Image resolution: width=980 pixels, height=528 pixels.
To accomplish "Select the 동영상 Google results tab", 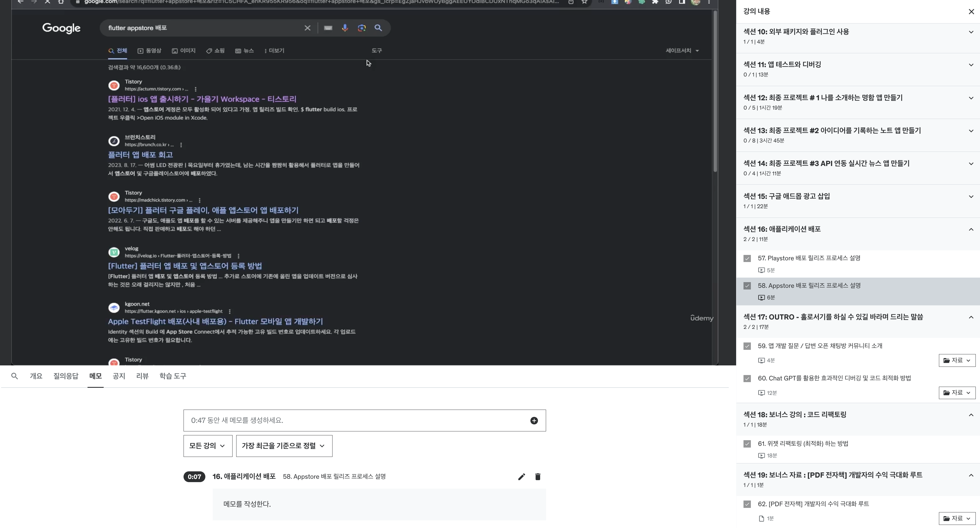I will coord(150,51).
